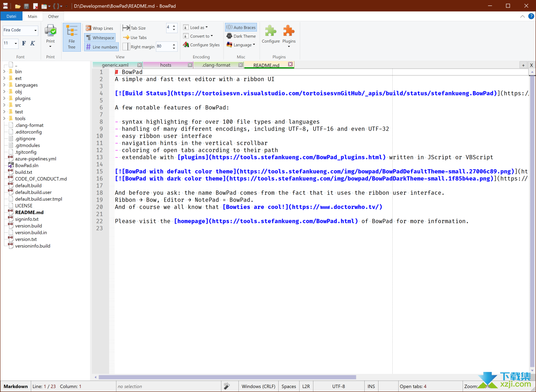Click the braces function icon in title bar
The image size is (536, 392).
coord(56,6)
